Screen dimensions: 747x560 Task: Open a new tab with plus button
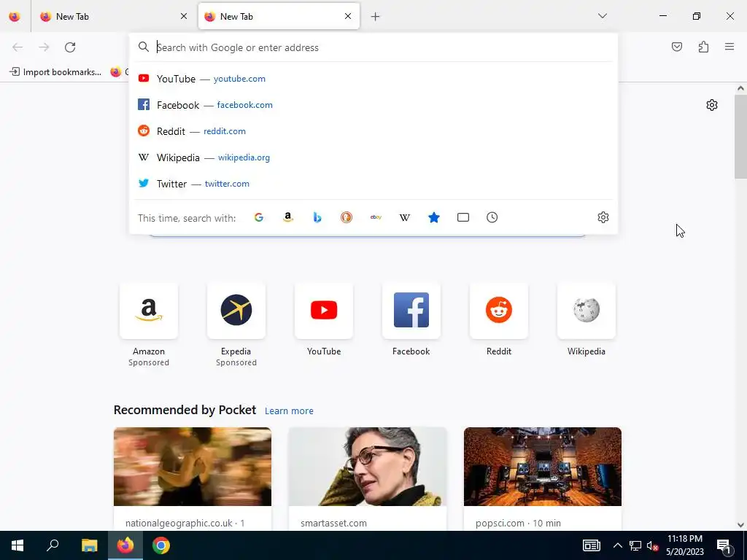376,17
